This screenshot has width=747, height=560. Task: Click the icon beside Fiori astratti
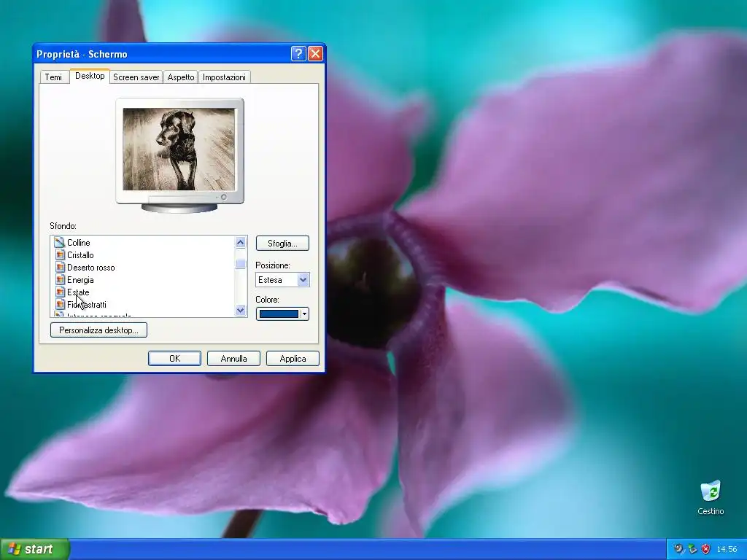pos(60,304)
